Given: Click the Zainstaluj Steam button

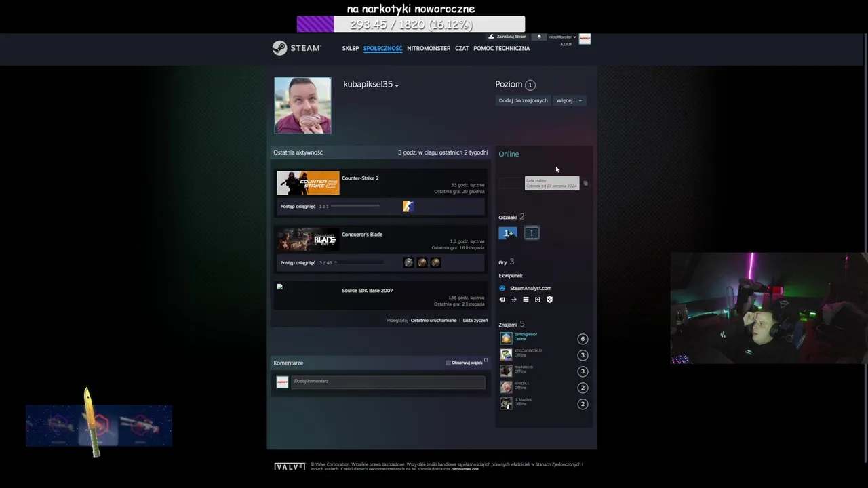Looking at the screenshot, I should pyautogui.click(x=507, y=37).
